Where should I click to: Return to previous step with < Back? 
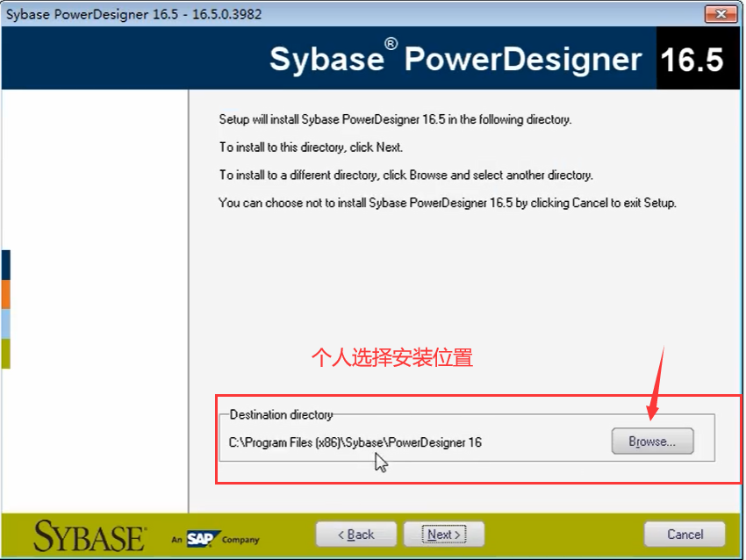(355, 535)
